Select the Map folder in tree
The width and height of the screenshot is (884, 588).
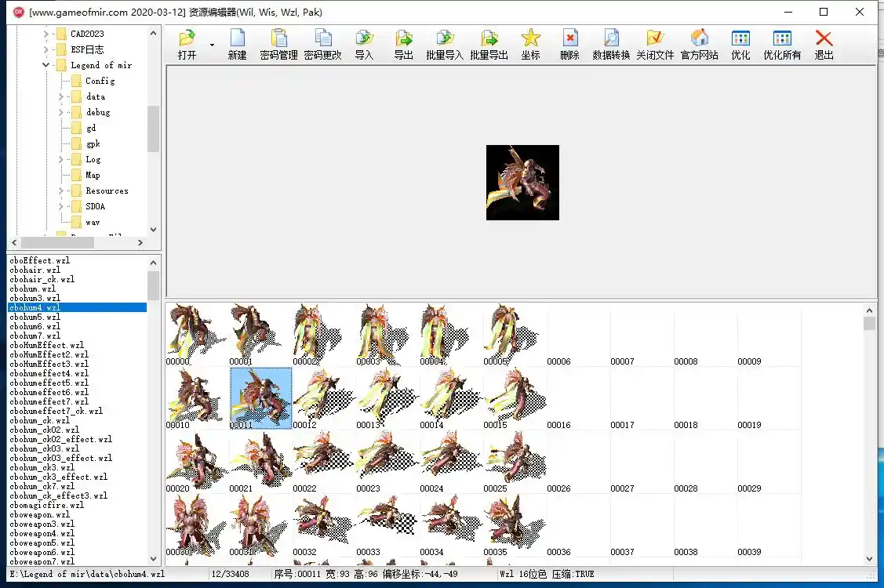point(93,176)
